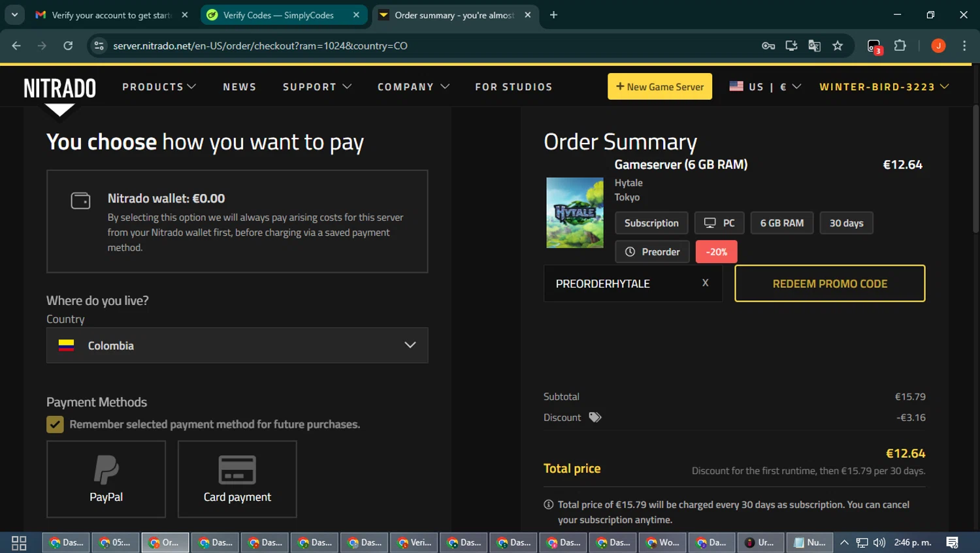Expand the Company menu
The width and height of the screenshot is (980, 553).
point(413,87)
